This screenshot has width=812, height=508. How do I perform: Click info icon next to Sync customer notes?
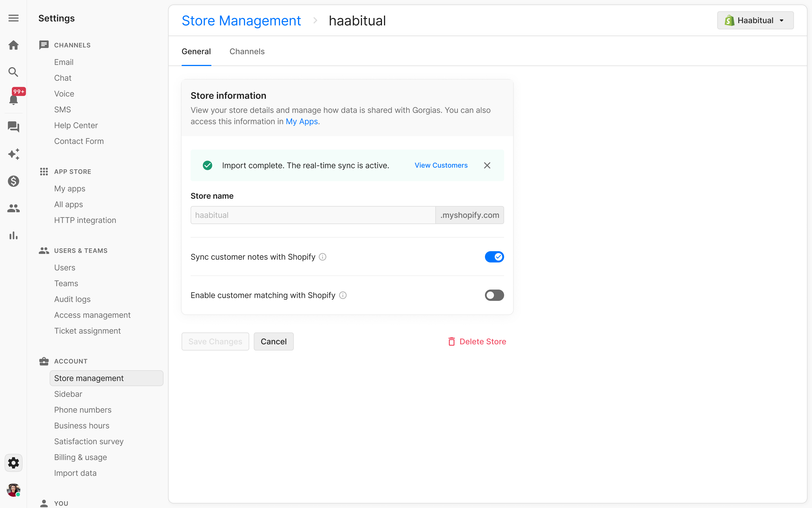click(323, 257)
